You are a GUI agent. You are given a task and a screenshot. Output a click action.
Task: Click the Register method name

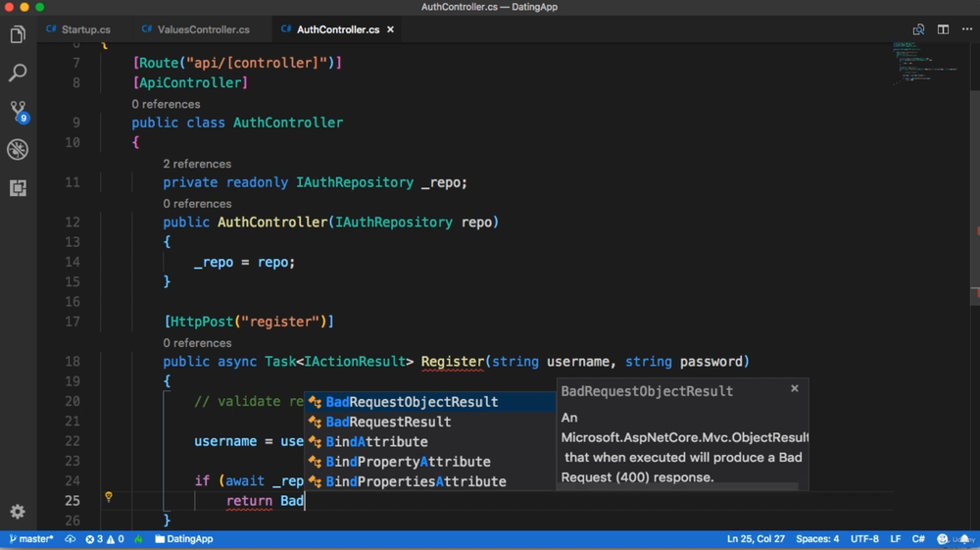pyautogui.click(x=452, y=362)
